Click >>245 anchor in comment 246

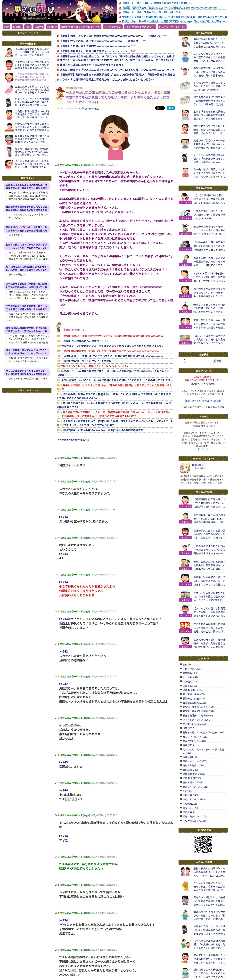click(64, 762)
